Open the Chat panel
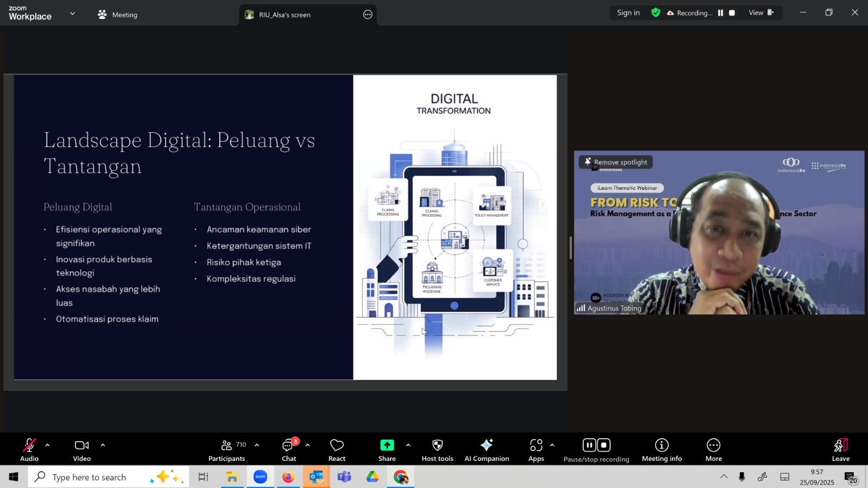 (289, 450)
